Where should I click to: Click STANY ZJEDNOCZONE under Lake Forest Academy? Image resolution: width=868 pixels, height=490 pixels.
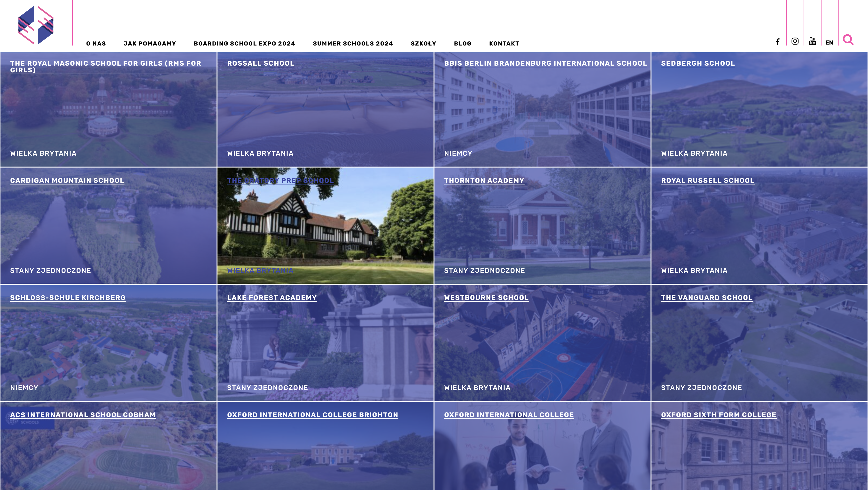tap(267, 388)
